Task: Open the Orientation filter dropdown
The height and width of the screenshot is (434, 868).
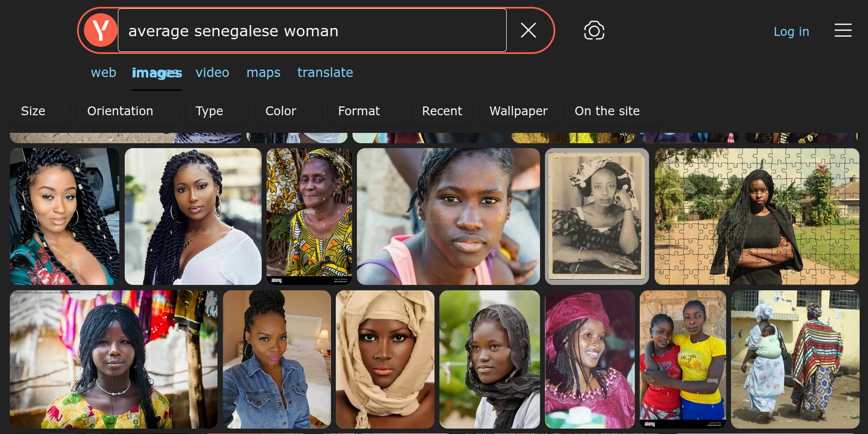Action: pos(128,111)
